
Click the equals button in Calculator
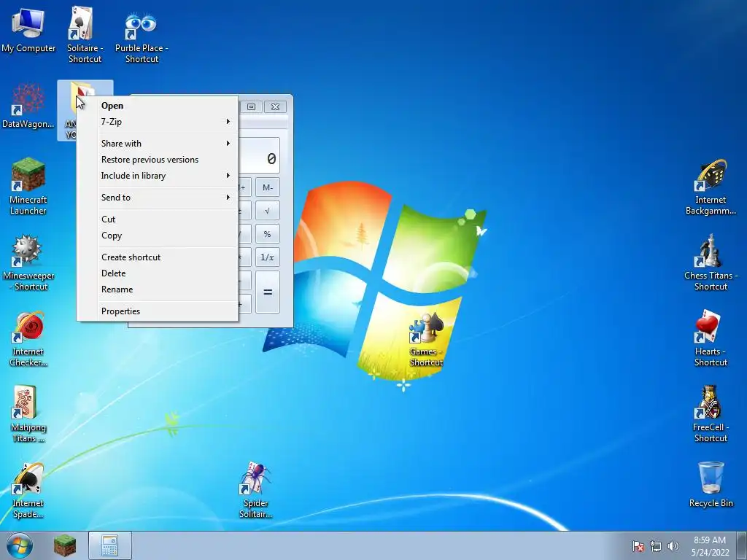pyautogui.click(x=267, y=292)
